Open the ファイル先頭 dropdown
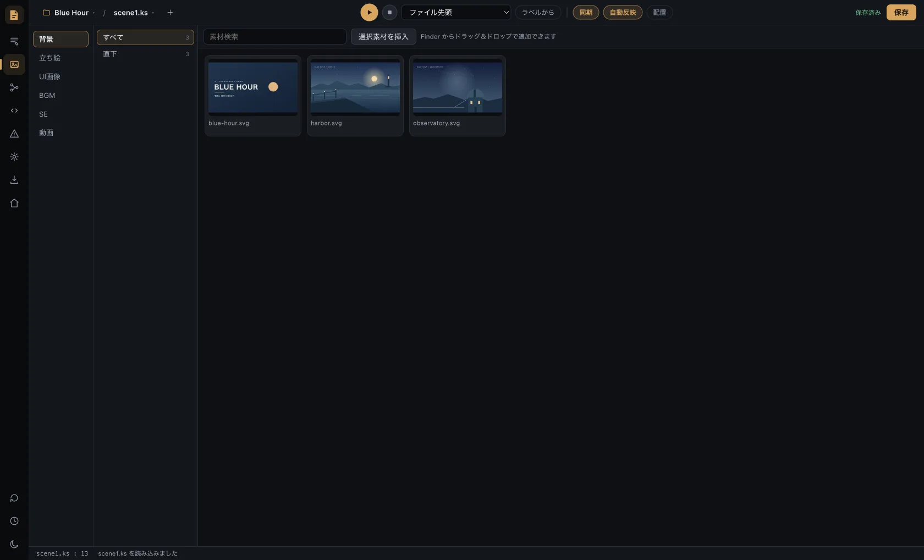Viewport: 924px width, 560px height. click(x=456, y=12)
